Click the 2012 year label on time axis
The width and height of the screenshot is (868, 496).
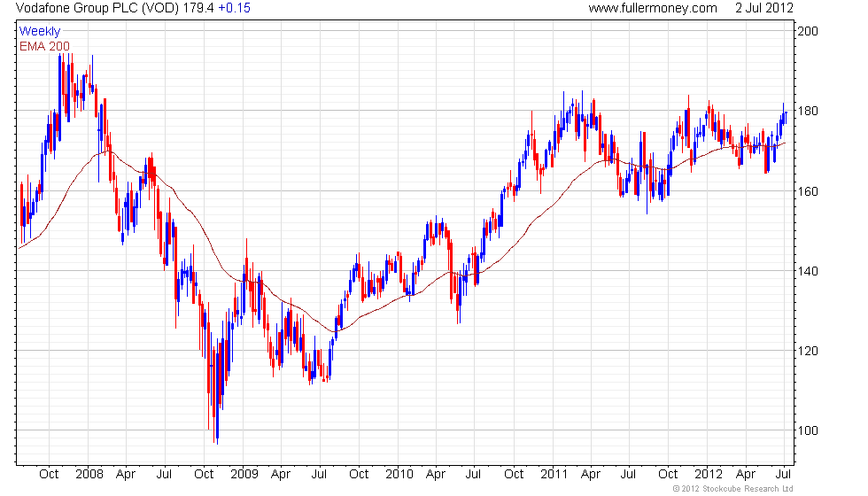(x=709, y=474)
